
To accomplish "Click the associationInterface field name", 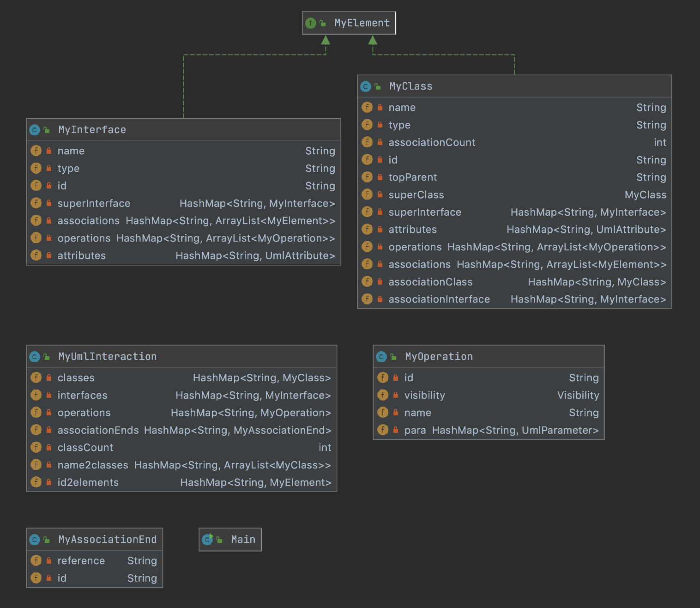I will pos(440,299).
